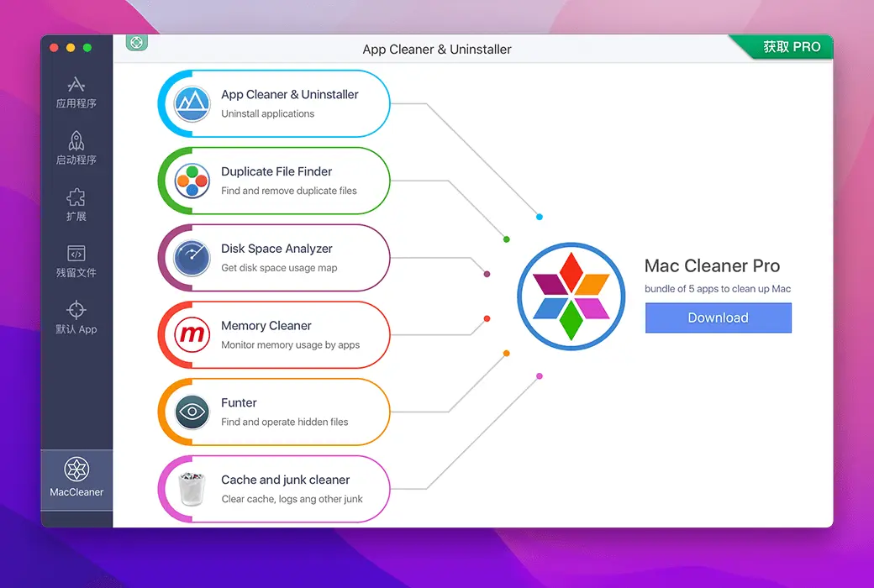Click the Cache and junk cleaner trash icon
Image resolution: width=874 pixels, height=588 pixels.
(x=192, y=489)
